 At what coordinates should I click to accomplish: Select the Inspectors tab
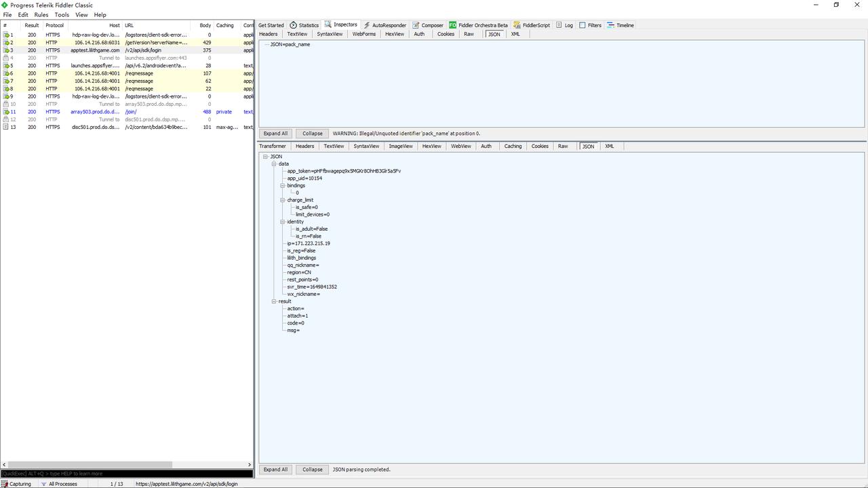pos(341,24)
